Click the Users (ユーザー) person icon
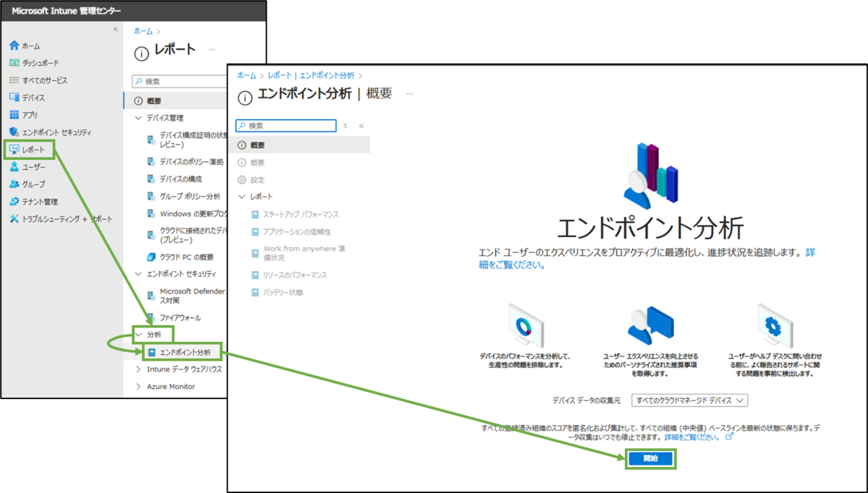Screen dimensions: 868x493 point(14,167)
